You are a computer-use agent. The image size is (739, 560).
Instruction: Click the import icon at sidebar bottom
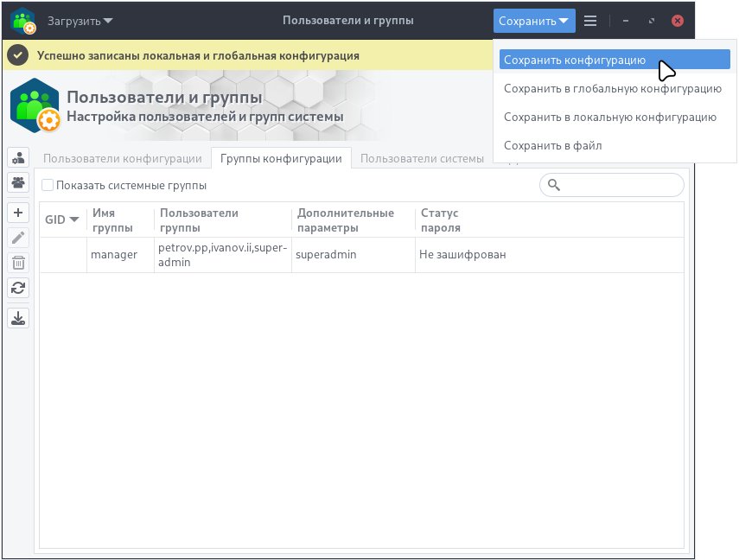click(17, 317)
